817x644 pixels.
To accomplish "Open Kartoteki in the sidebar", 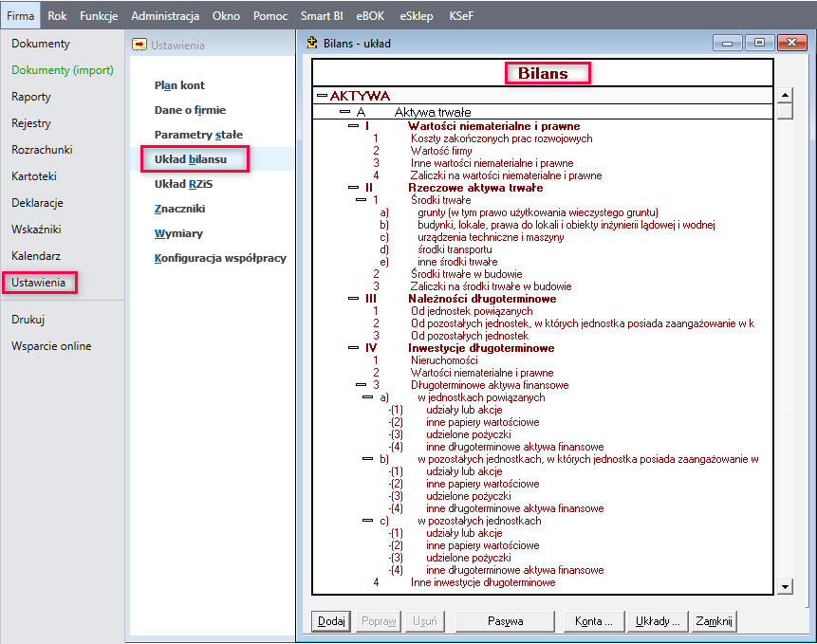I will pos(34,176).
